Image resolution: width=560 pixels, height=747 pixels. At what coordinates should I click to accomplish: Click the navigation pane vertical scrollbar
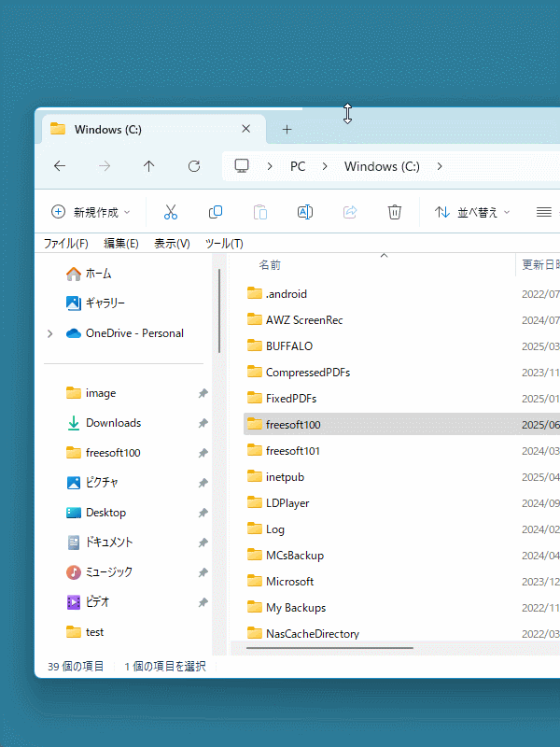(x=219, y=311)
